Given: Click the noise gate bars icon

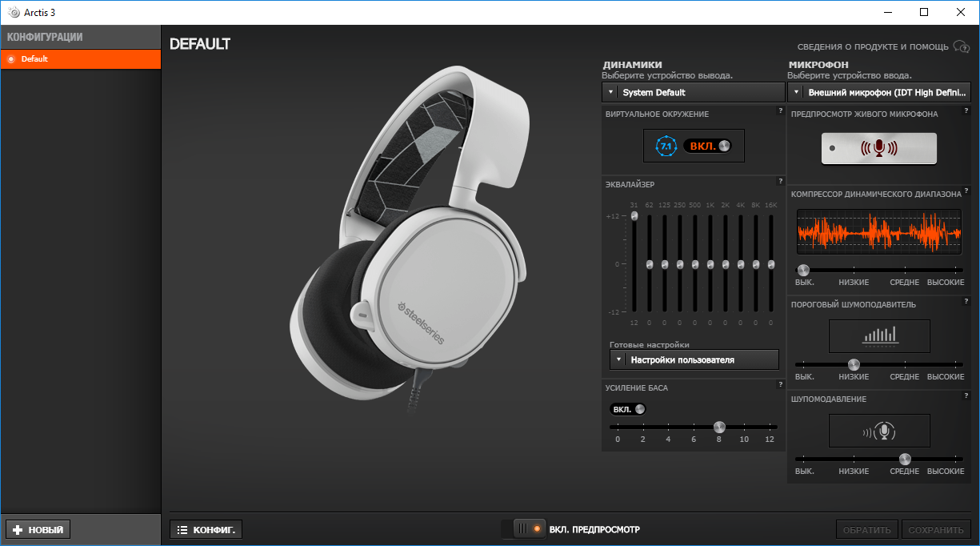Looking at the screenshot, I should point(879,335).
